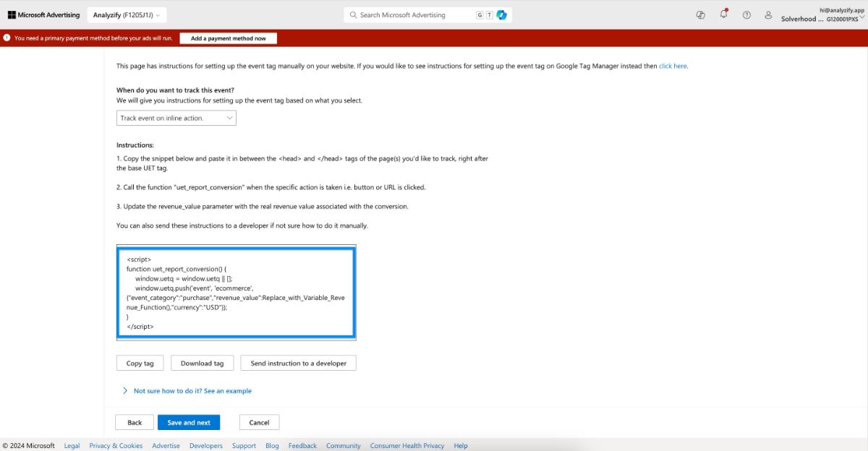868x451 pixels.
Task: Click the closing '</script>' code line
Action: 140,327
